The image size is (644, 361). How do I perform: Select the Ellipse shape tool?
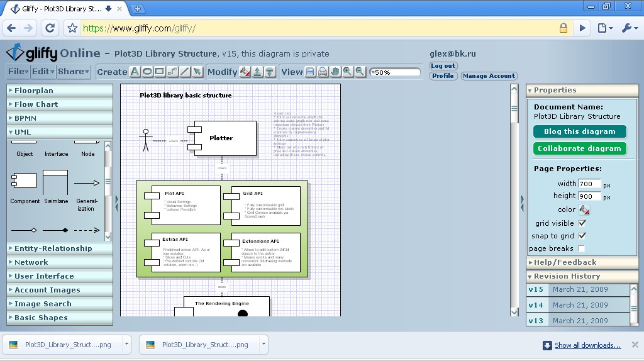pos(147,72)
